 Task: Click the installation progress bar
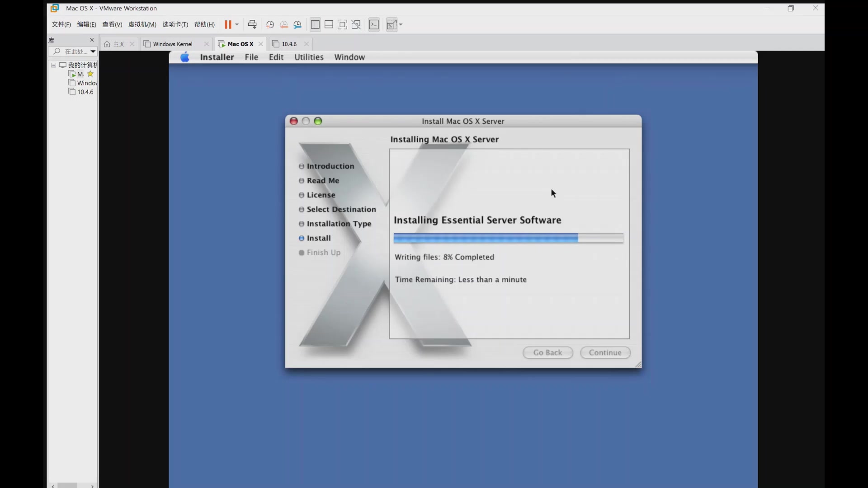509,239
